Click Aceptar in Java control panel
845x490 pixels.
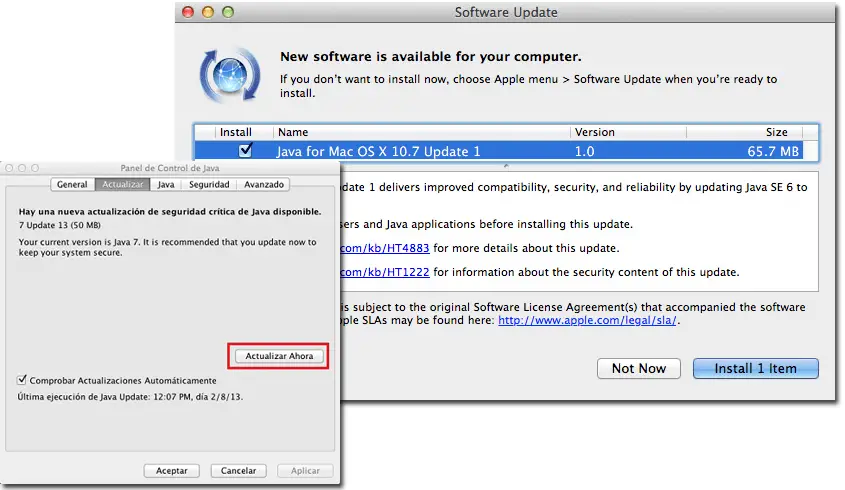[x=171, y=471]
